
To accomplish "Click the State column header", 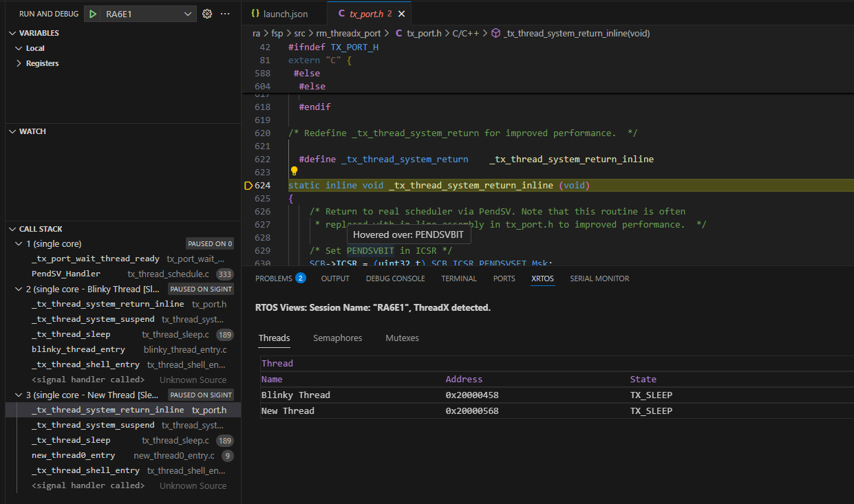I will pyautogui.click(x=643, y=379).
